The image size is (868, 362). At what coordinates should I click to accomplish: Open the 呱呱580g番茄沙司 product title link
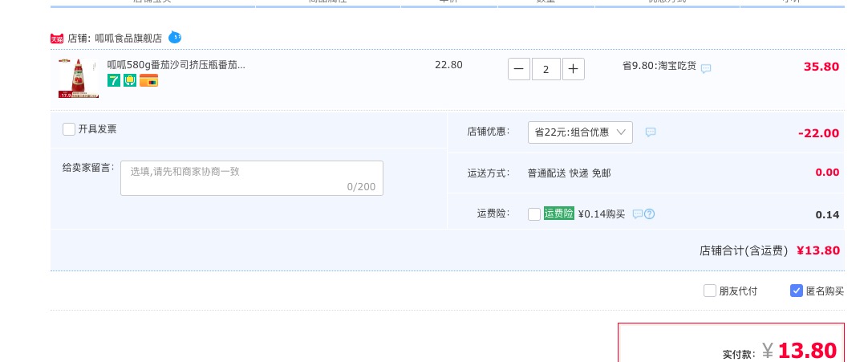[x=176, y=65]
